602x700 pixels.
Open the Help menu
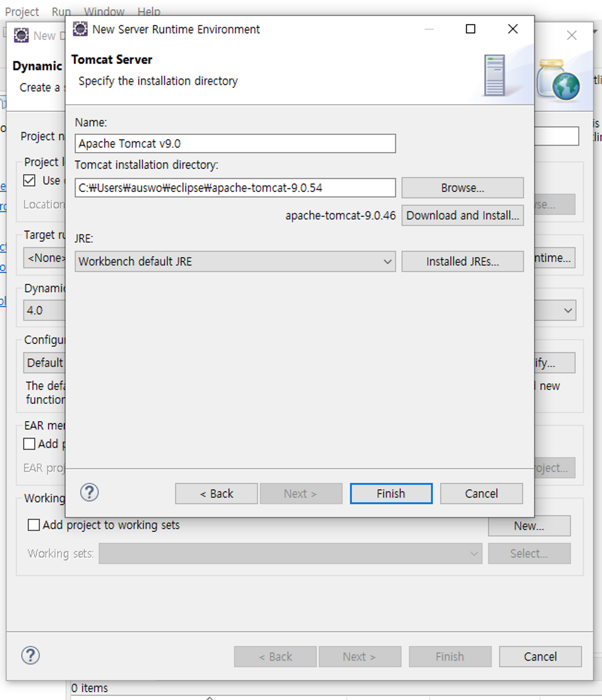click(149, 11)
